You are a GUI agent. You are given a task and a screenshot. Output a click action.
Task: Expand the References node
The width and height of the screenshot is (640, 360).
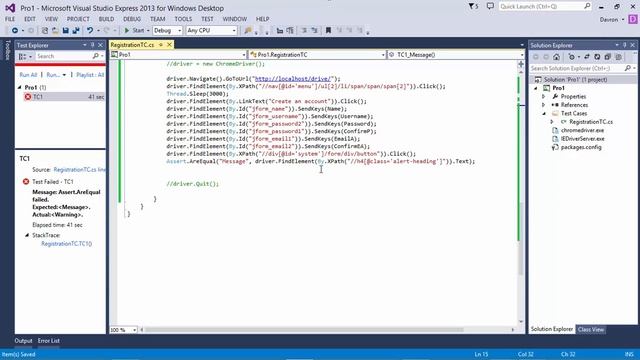[x=544, y=105]
